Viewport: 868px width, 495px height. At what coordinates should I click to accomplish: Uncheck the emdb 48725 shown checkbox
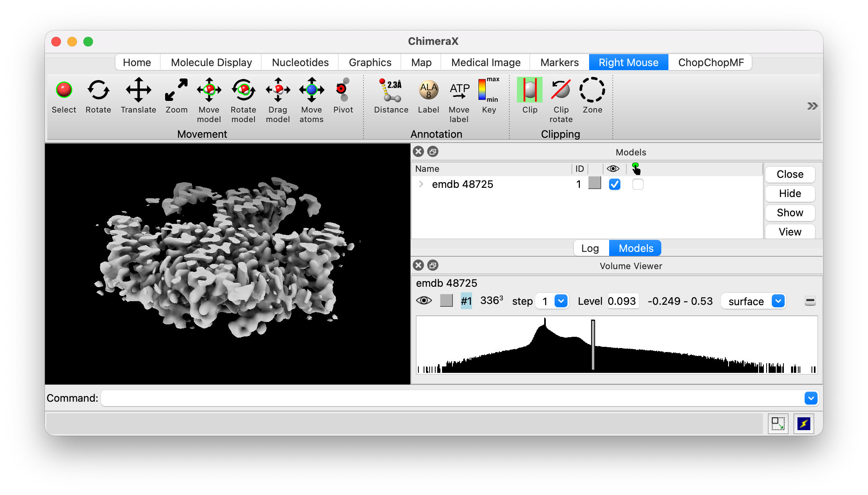(614, 184)
